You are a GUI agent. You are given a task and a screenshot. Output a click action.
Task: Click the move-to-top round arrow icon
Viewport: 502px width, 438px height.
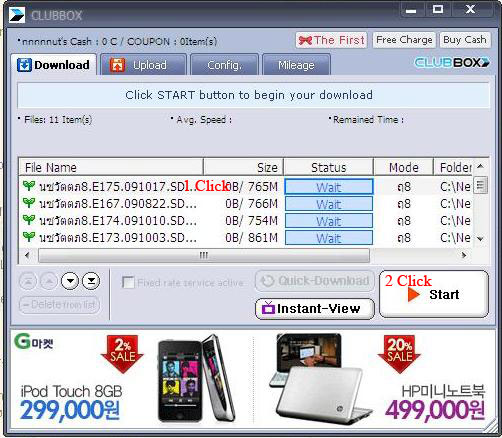[x=28, y=281]
